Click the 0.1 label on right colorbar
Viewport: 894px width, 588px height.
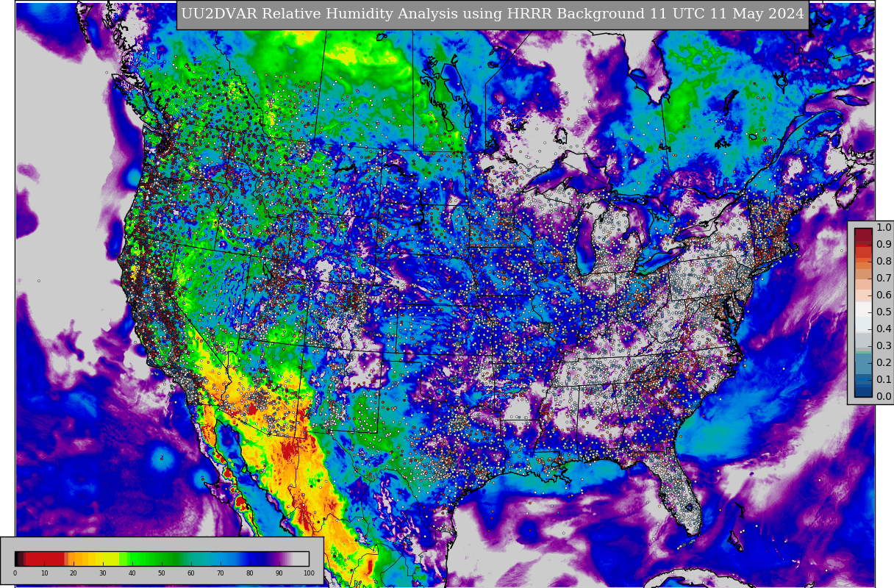tap(884, 379)
